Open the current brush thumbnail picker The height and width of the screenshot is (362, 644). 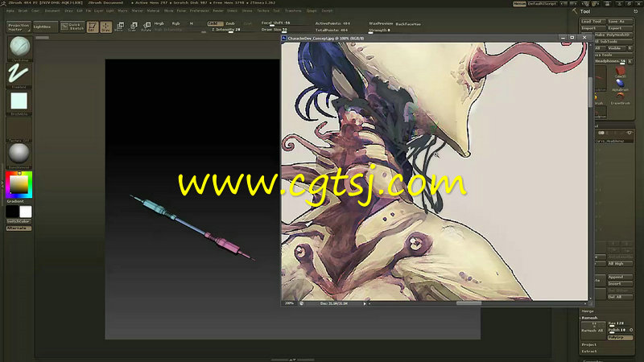(19, 47)
